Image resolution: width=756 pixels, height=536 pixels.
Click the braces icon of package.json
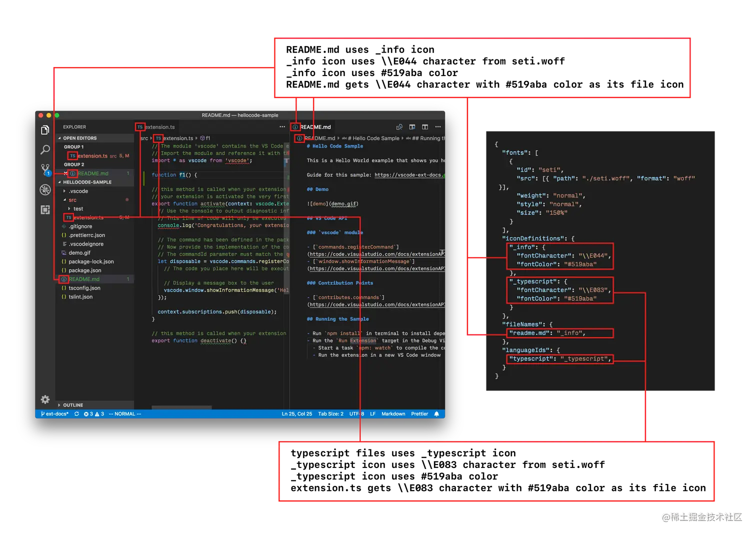click(63, 270)
